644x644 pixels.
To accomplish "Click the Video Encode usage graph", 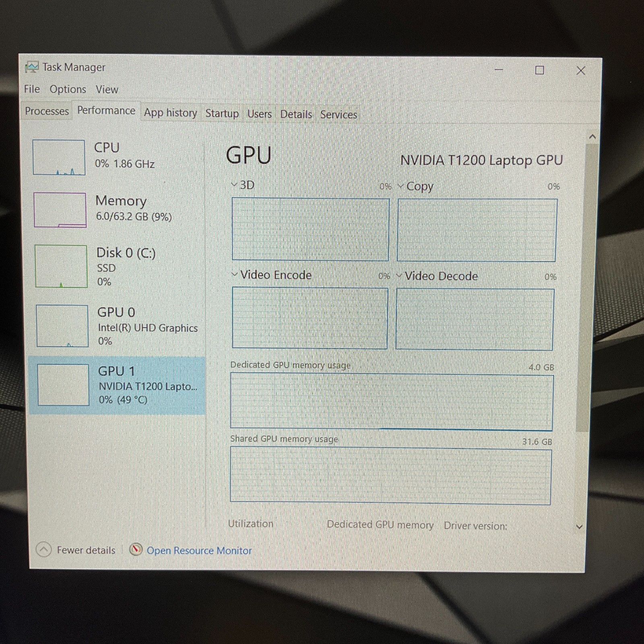I will (310, 318).
